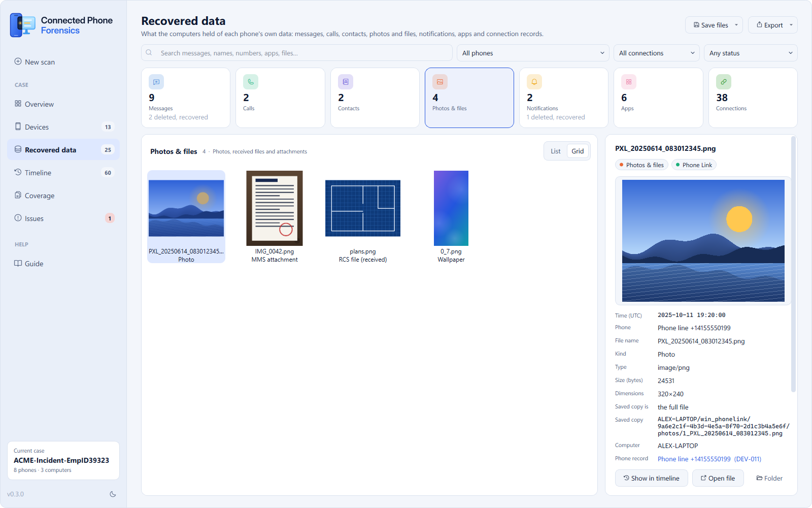This screenshot has height=508, width=812.
Task: Click the Connections link icon
Action: click(724, 82)
